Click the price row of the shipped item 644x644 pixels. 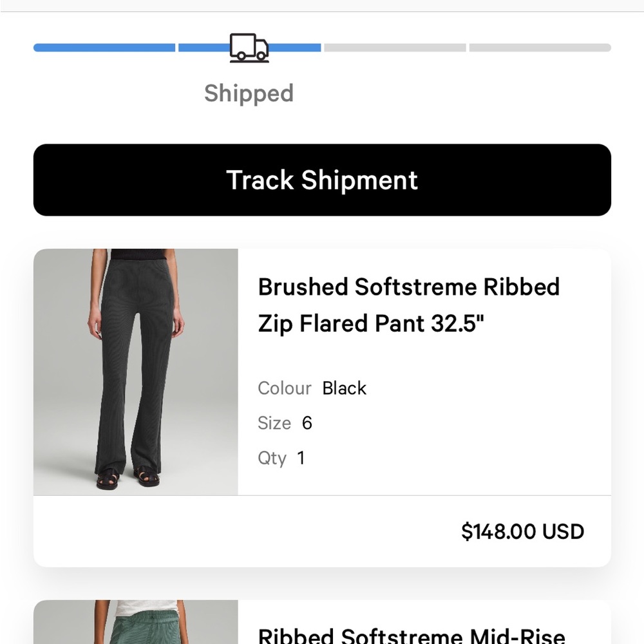(x=322, y=531)
